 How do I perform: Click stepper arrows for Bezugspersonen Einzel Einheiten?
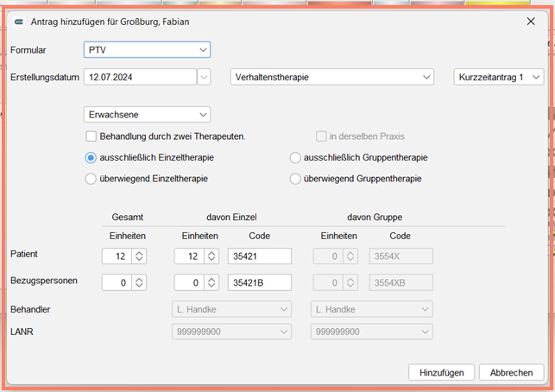coord(211,282)
